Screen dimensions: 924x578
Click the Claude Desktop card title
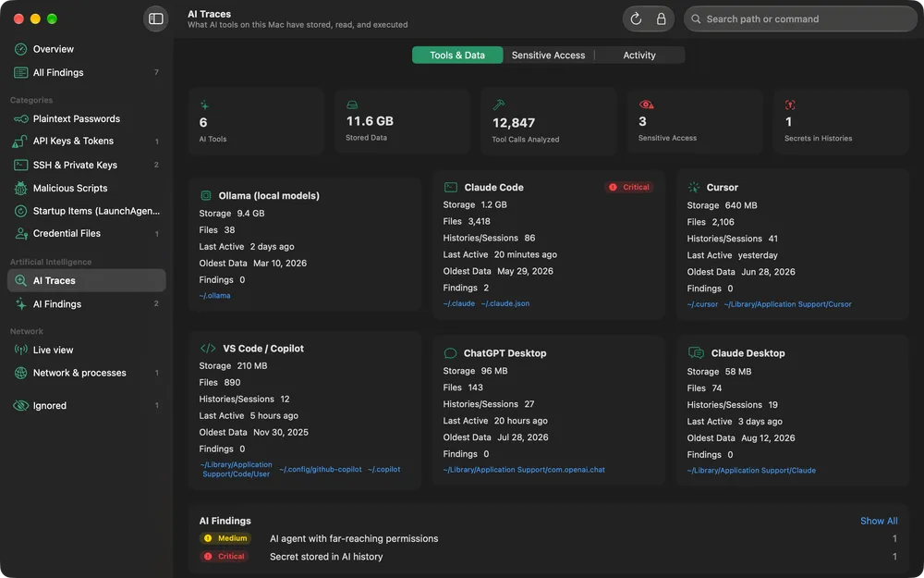coord(748,353)
